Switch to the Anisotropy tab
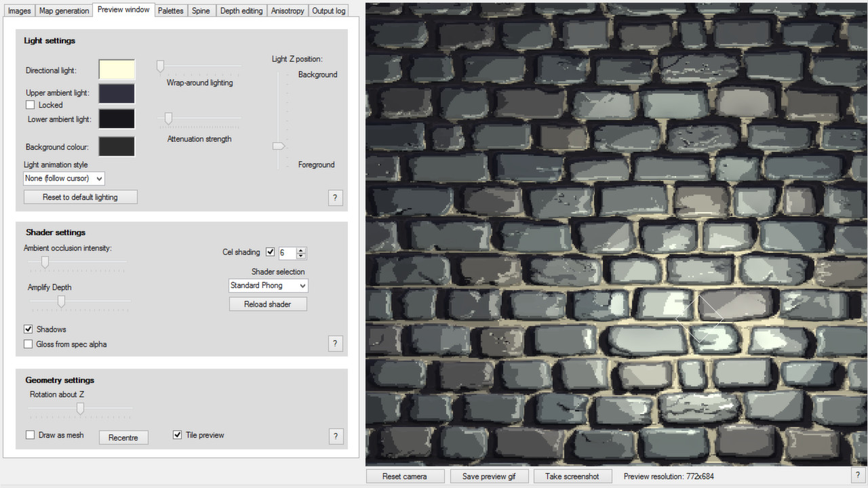The image size is (868, 488). (x=287, y=10)
